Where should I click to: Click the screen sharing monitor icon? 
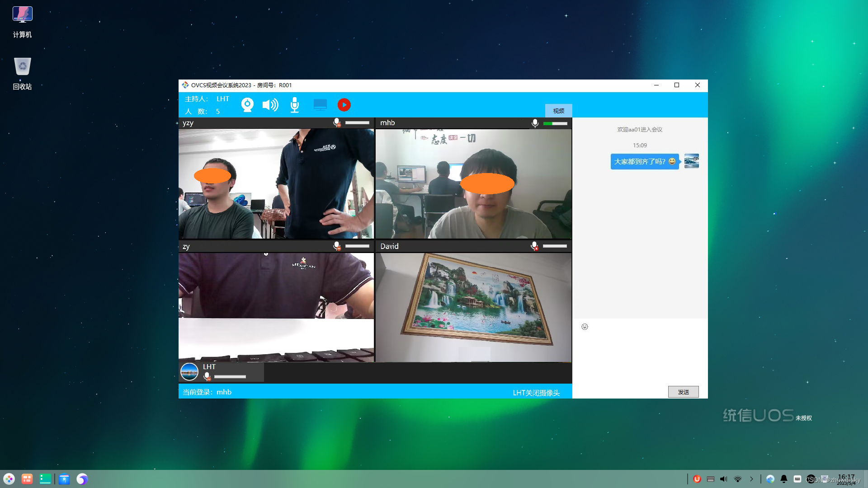click(320, 105)
